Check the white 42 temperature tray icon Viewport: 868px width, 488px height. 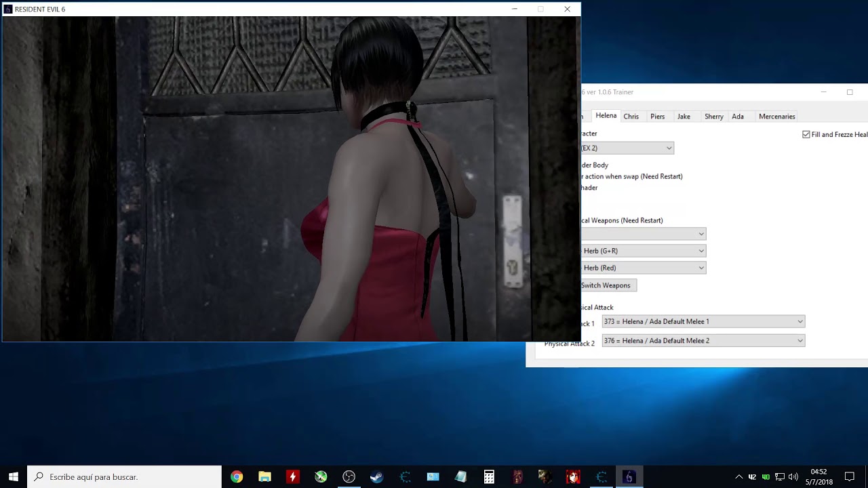(x=752, y=477)
